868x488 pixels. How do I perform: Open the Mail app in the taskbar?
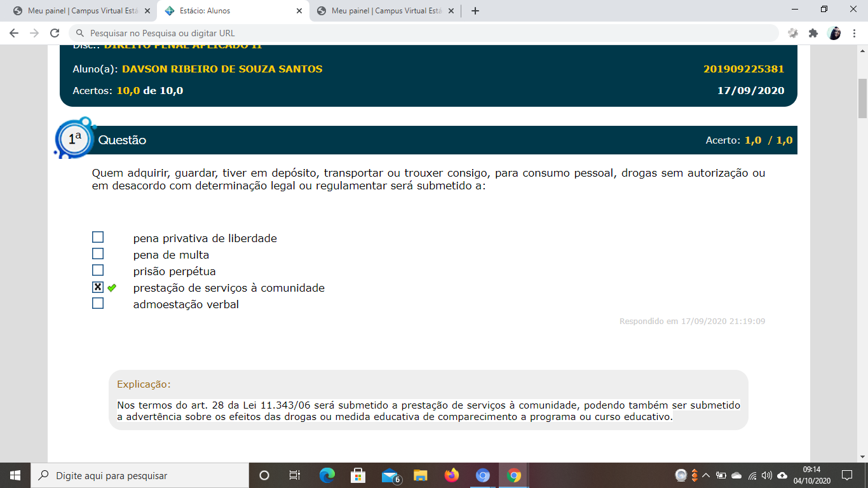tap(390, 475)
